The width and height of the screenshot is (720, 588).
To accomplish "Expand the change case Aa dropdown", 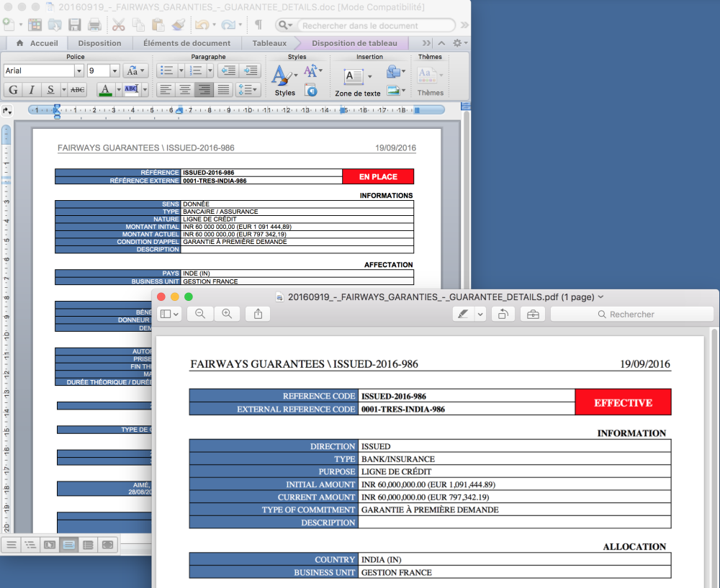I will coord(136,71).
